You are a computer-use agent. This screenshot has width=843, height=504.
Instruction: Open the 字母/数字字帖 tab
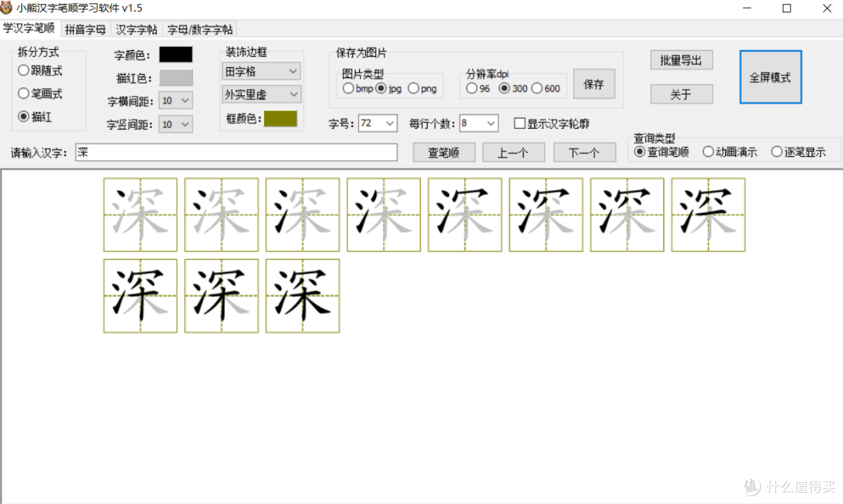pyautogui.click(x=200, y=30)
